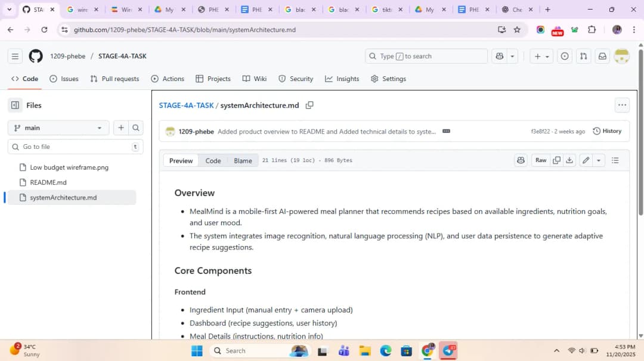Screen dimensions: 644x361
Task: Switch to the Pull requests tab
Action: tap(115, 79)
